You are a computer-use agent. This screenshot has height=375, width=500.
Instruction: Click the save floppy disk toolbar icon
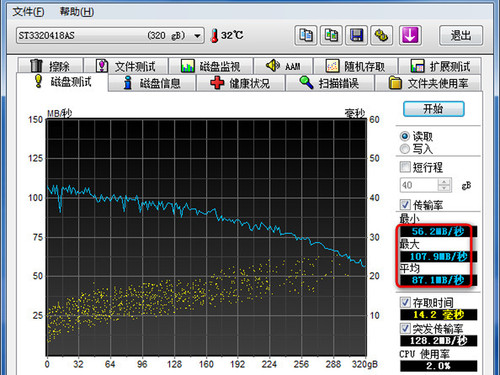click(x=356, y=35)
